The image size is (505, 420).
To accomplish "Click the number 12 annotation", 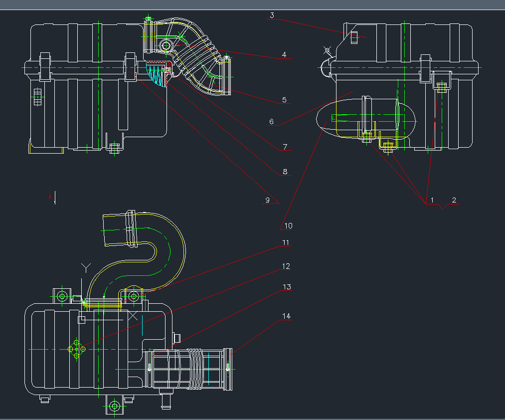I will point(286,266).
